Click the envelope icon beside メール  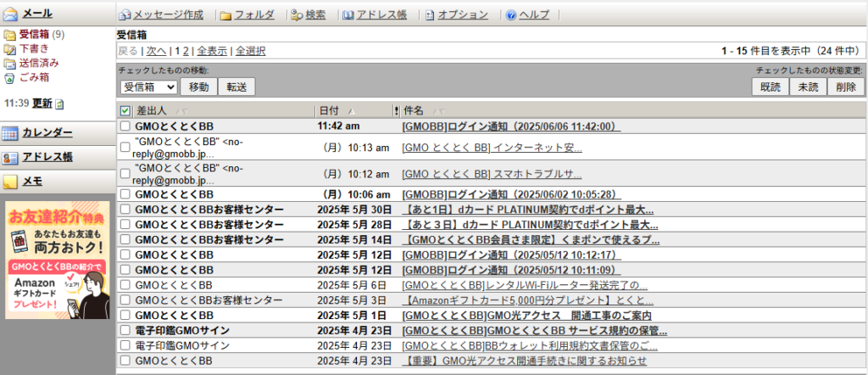pos(10,14)
